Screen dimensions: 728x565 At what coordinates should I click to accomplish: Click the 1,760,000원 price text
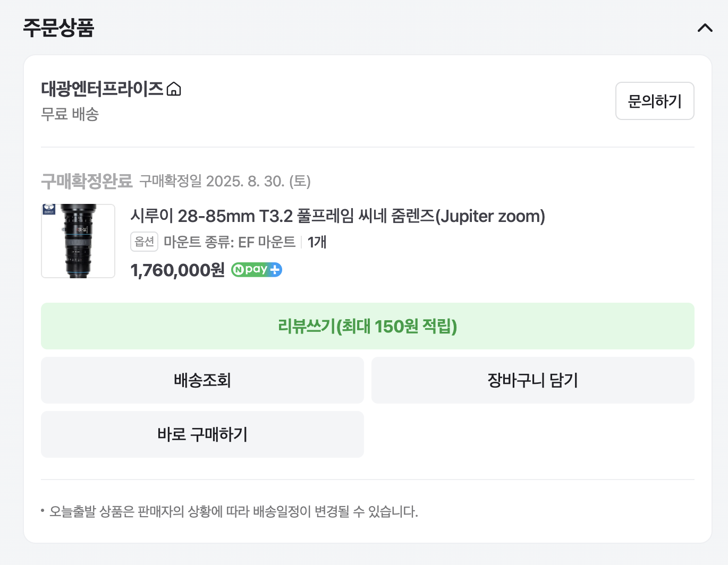pos(177,270)
